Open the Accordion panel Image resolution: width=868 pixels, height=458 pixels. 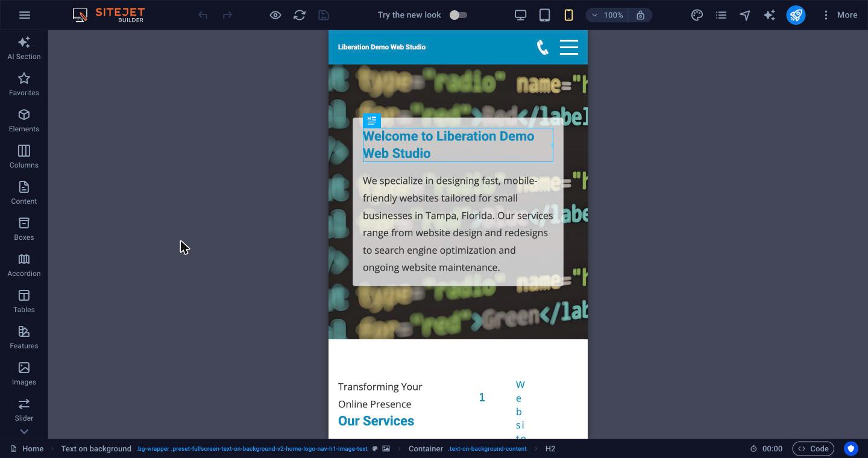coord(24,265)
